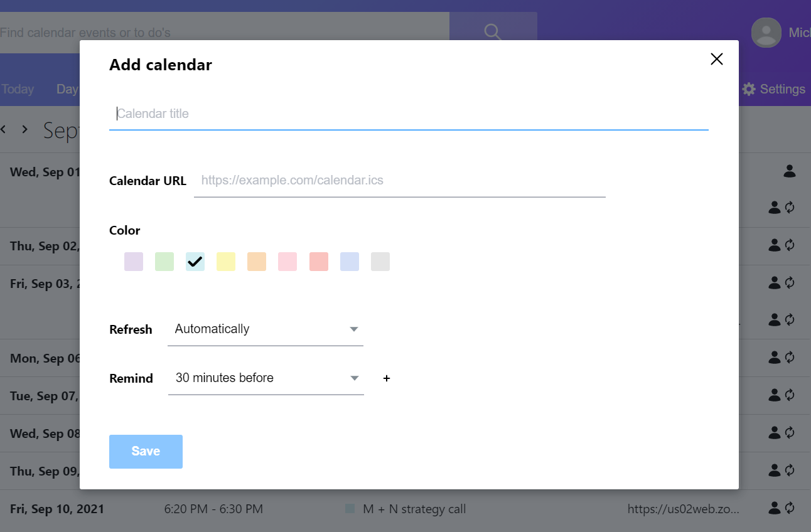The width and height of the screenshot is (811, 532).
Task: Go to previous month arrow
Action: coord(4,129)
